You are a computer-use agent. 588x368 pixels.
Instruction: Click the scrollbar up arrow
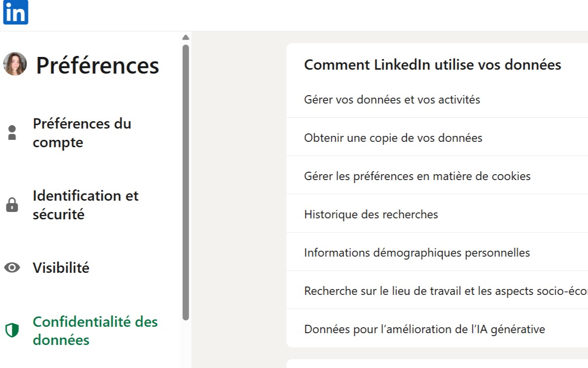(186, 37)
